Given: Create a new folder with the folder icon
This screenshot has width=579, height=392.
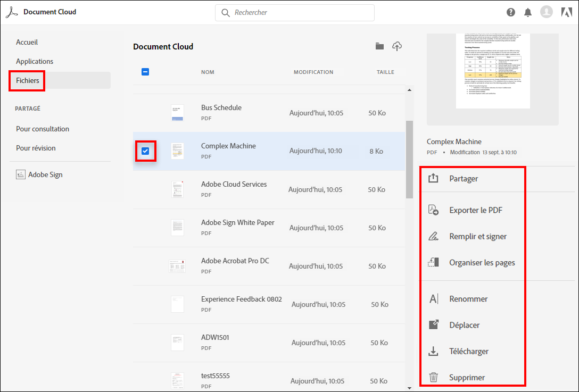Looking at the screenshot, I should [379, 46].
